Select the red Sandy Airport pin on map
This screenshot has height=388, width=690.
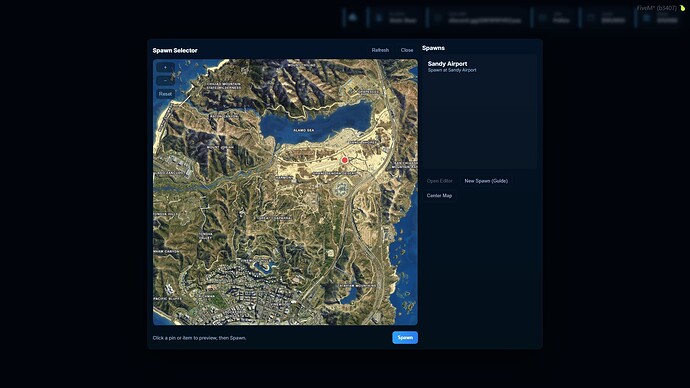pos(345,160)
